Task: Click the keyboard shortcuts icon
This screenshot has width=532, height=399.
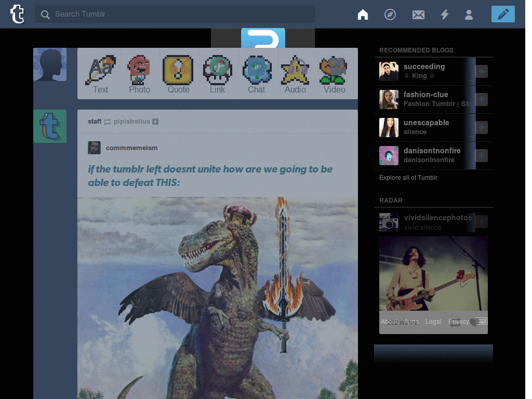Action: [482, 321]
